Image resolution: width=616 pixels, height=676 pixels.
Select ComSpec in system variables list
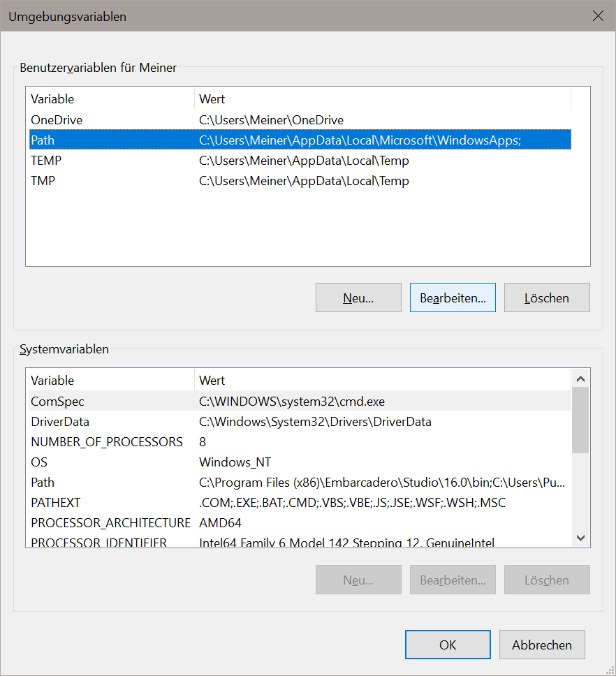pos(57,402)
